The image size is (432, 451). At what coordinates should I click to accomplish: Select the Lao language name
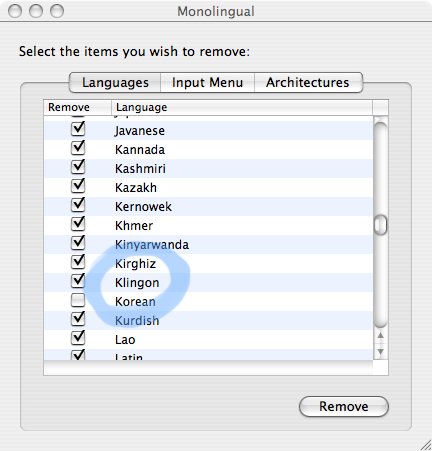(125, 340)
